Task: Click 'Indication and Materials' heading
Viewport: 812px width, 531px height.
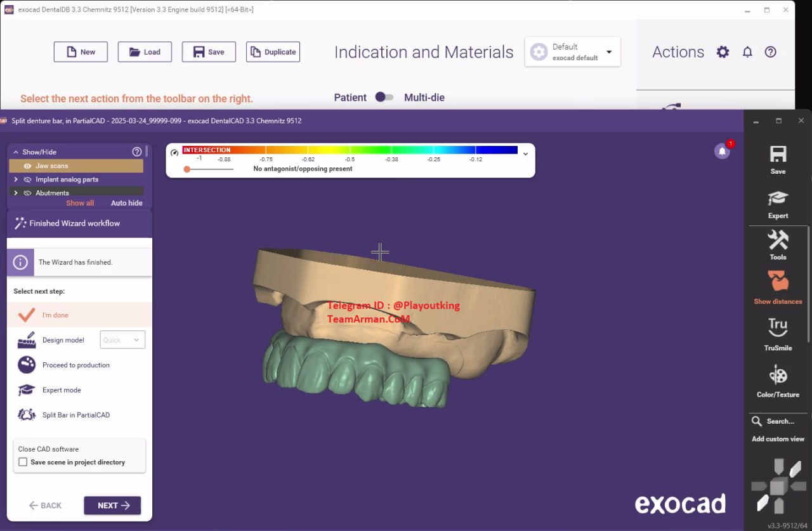Action: click(424, 52)
